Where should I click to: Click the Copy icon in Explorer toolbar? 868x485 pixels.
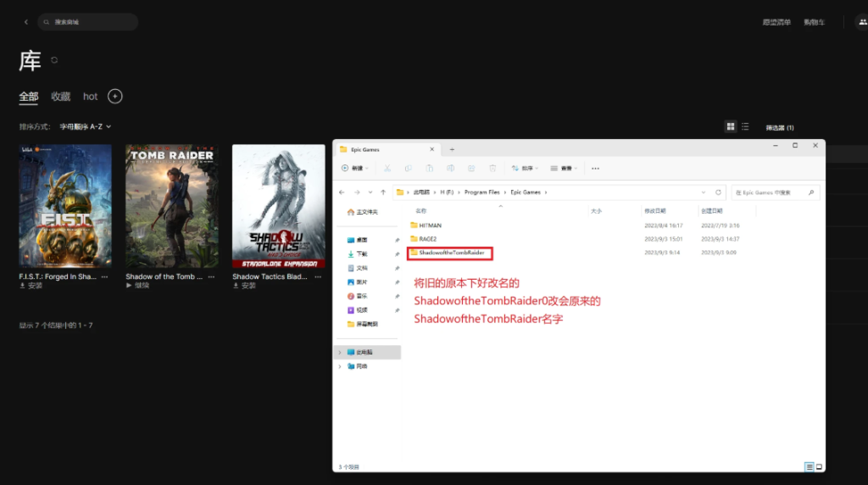(409, 169)
